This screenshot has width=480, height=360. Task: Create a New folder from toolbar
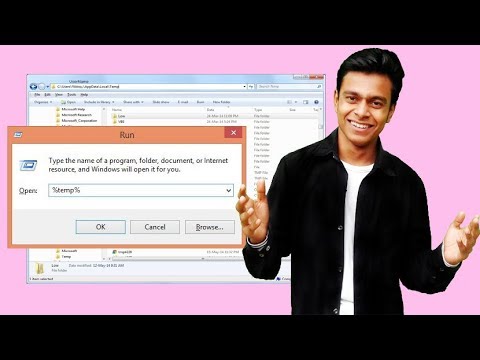pos(221,102)
